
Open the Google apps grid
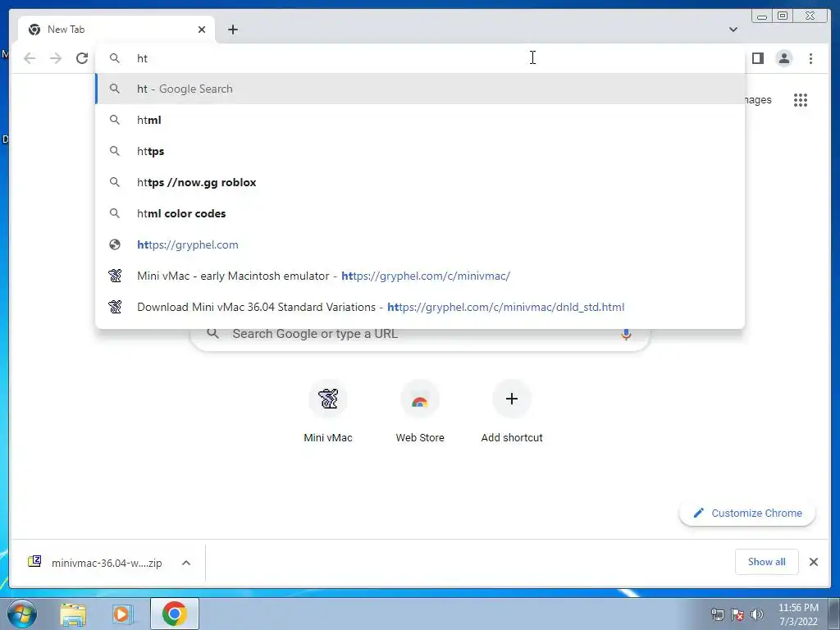click(x=801, y=100)
